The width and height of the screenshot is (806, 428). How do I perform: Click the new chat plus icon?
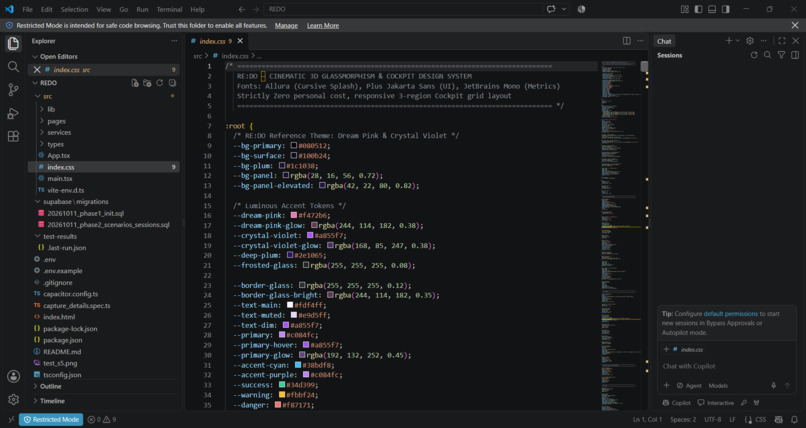tap(728, 41)
